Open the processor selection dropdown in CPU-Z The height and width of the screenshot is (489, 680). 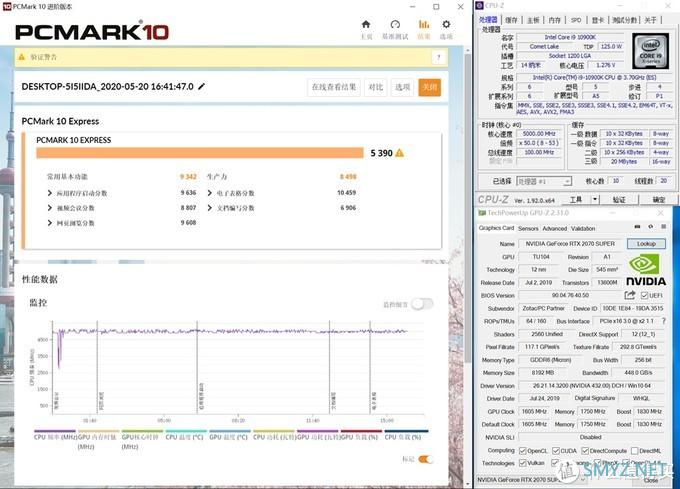(544, 181)
